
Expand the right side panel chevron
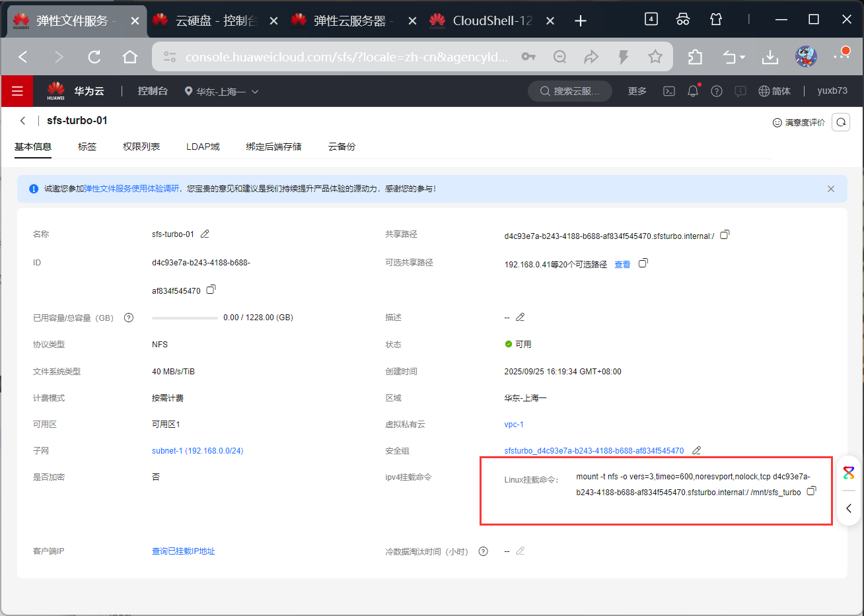point(849,508)
